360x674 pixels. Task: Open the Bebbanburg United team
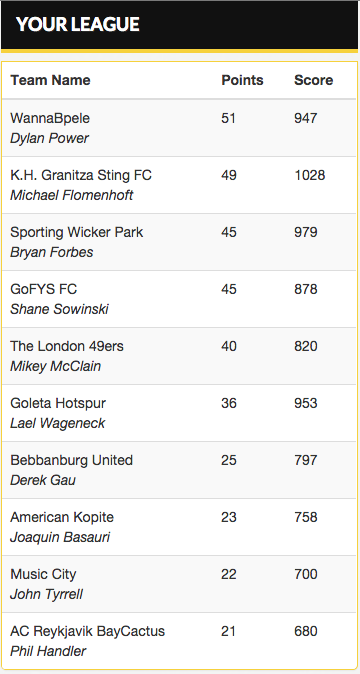pyautogui.click(x=72, y=460)
